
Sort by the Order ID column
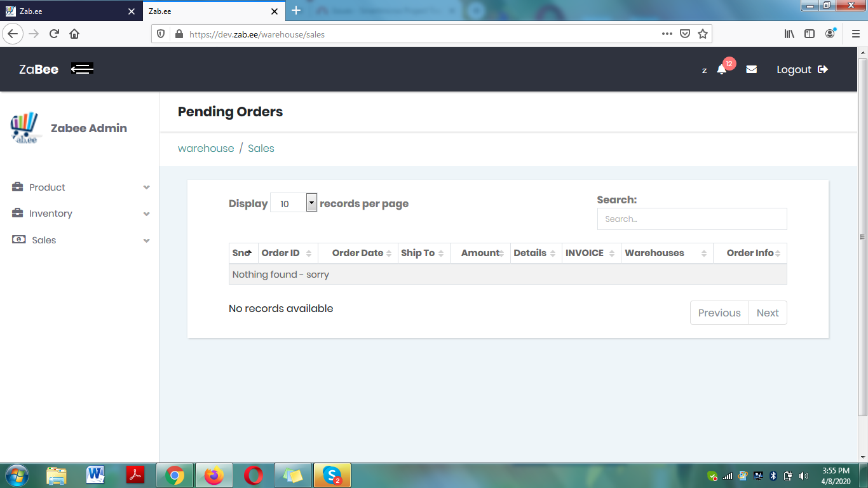(288, 253)
